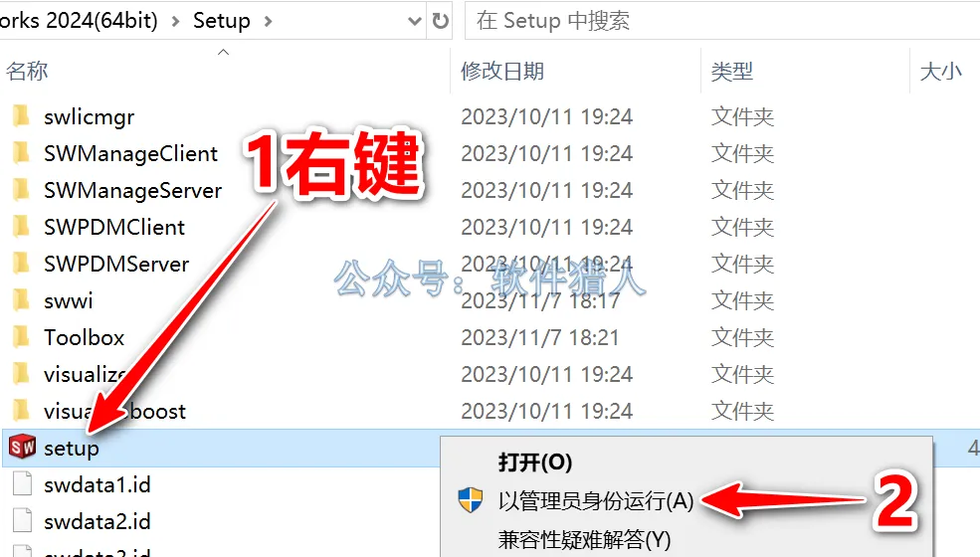
Task: Choose 兼容性疑难解答(Y) from the context menu
Action: 584,539
